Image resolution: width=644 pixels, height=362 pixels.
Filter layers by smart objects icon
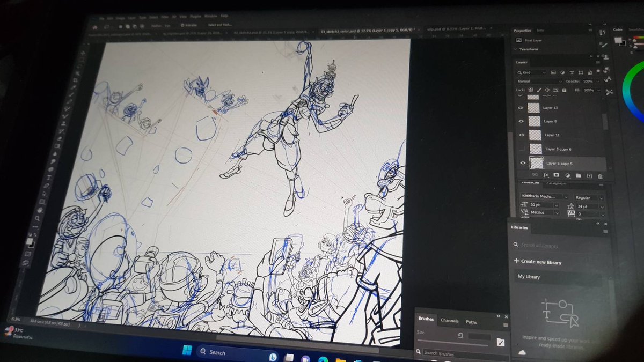click(589, 72)
